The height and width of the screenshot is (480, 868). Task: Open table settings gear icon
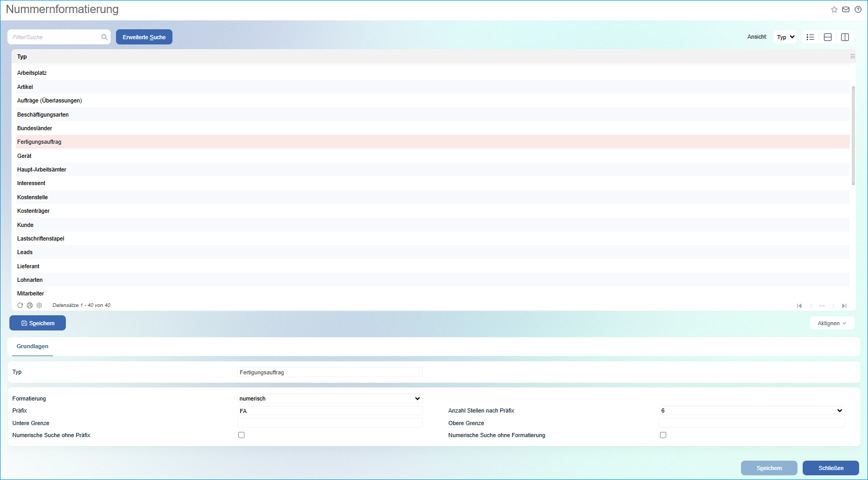coord(39,305)
